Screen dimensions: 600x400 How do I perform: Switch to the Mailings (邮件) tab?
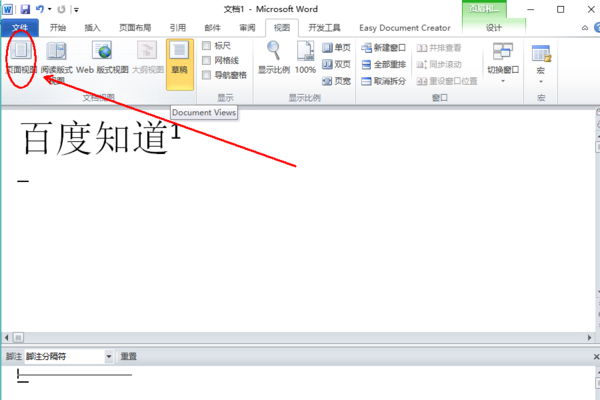(x=212, y=28)
